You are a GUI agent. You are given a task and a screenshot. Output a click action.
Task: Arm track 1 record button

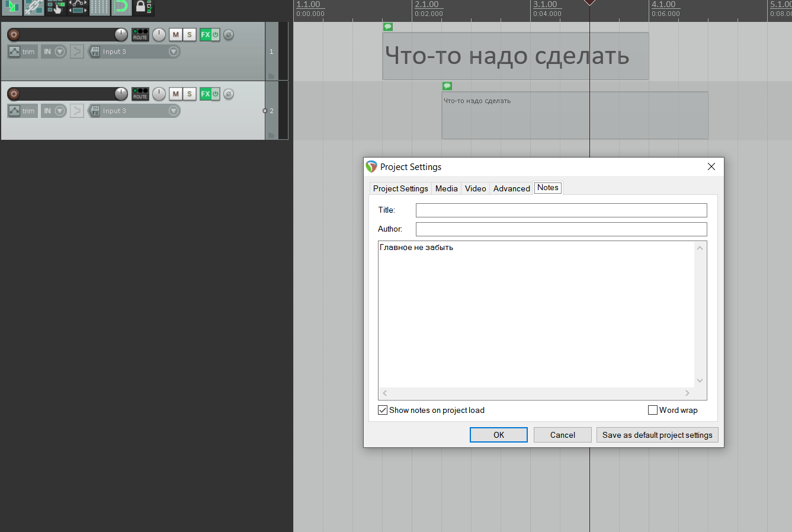(14, 35)
